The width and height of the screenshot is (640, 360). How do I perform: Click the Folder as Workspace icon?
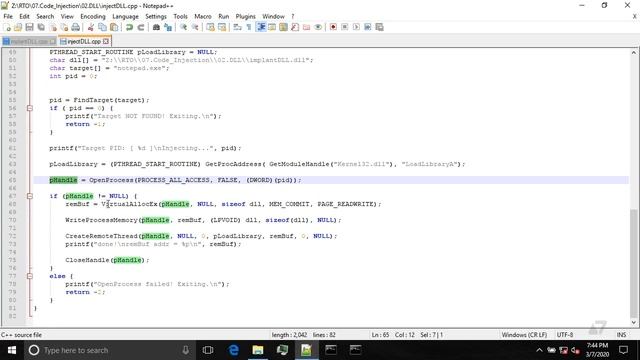tap(307, 27)
